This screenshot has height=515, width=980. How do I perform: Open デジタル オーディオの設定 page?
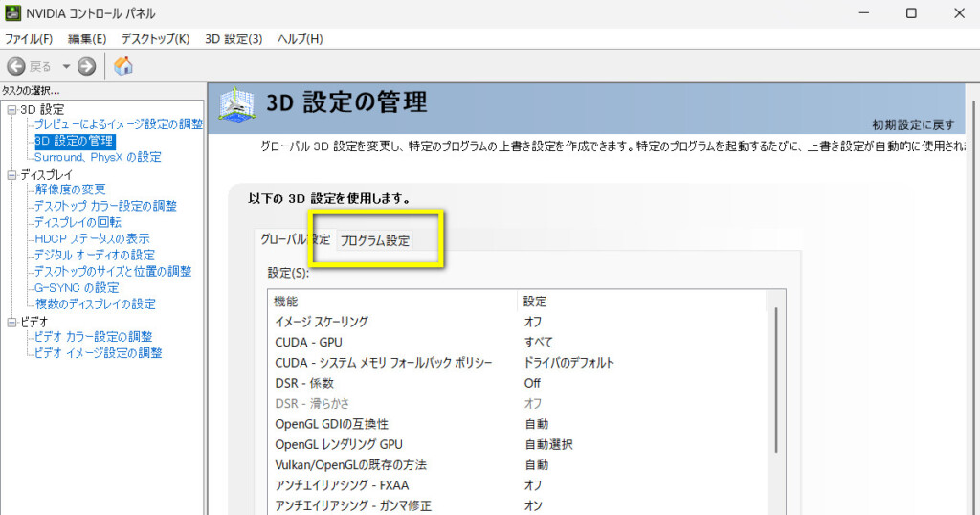point(95,255)
